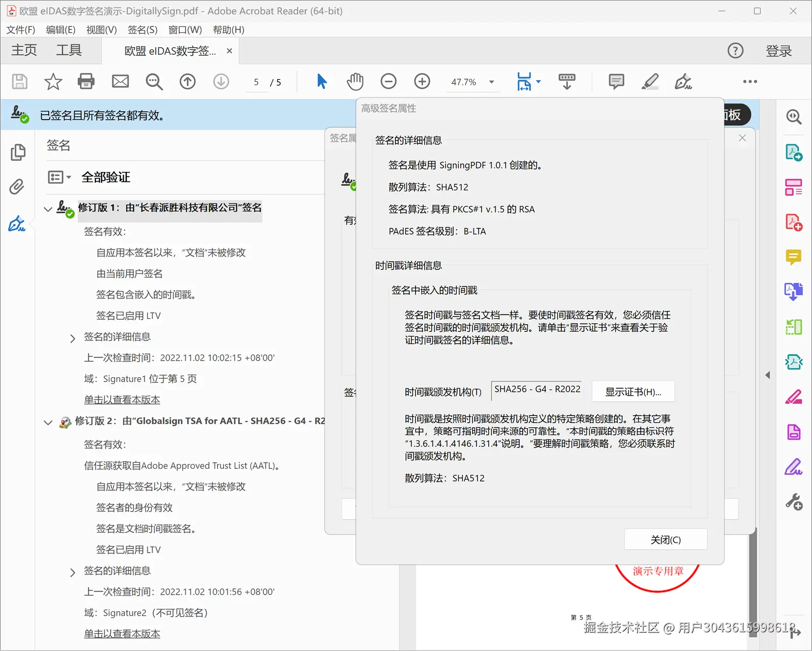
Task: Open the Compress PDF green tool
Action: click(794, 327)
